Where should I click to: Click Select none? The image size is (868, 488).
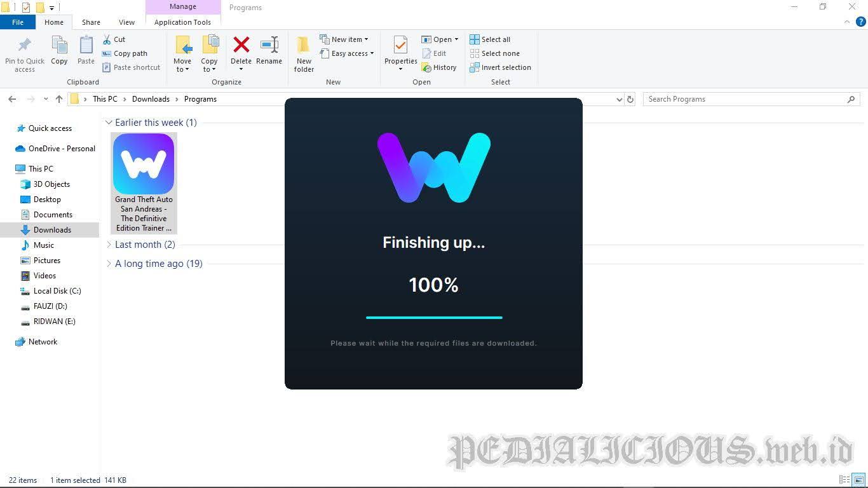494,53
